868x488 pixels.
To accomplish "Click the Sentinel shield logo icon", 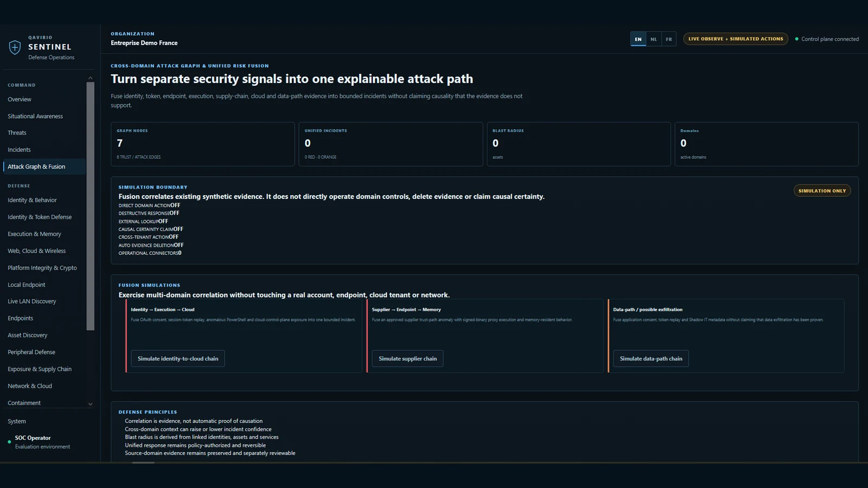I will pos(15,47).
